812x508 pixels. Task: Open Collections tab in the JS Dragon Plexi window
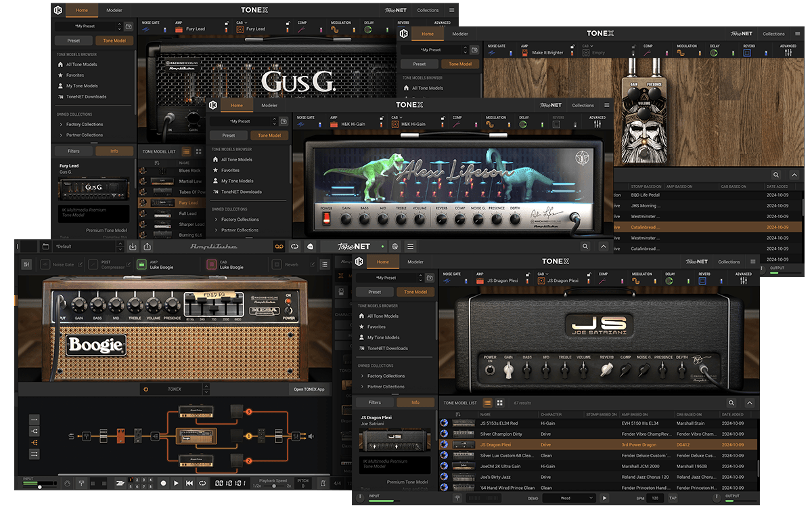pos(729,261)
